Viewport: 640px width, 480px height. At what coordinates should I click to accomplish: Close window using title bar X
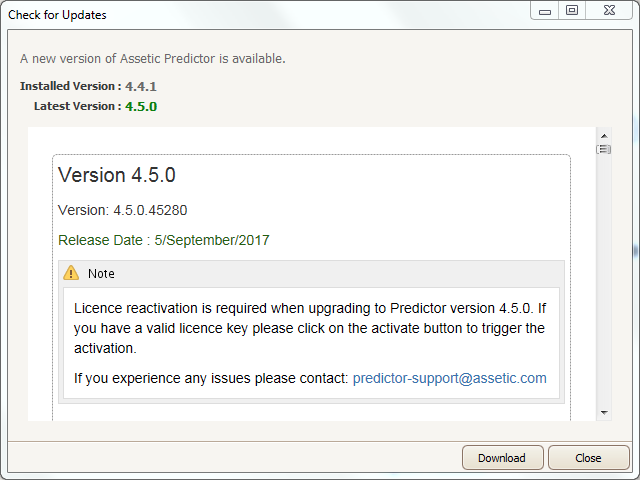pyautogui.click(x=609, y=11)
